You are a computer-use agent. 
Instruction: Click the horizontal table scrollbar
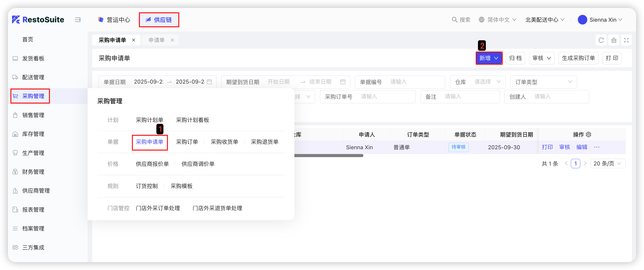pos(329,156)
